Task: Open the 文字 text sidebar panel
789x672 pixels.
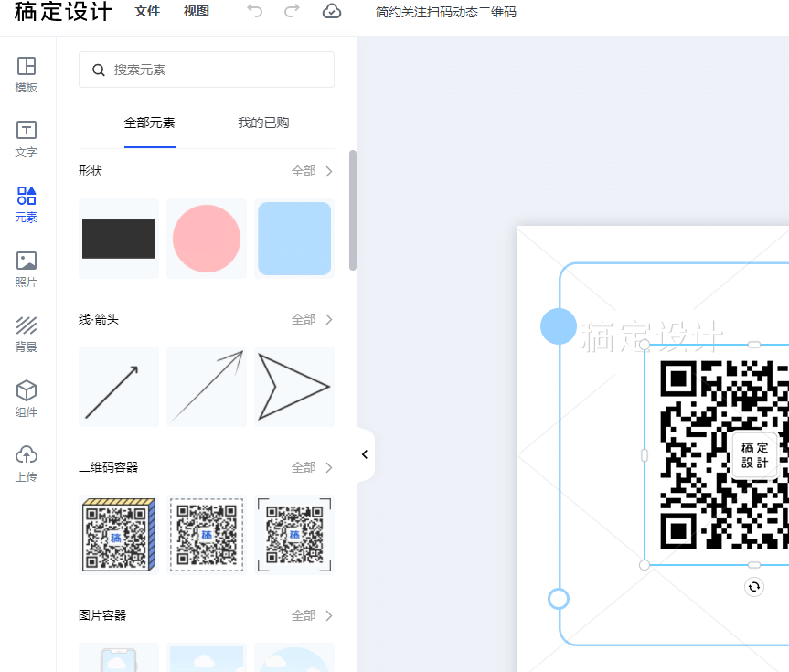Action: (x=27, y=140)
